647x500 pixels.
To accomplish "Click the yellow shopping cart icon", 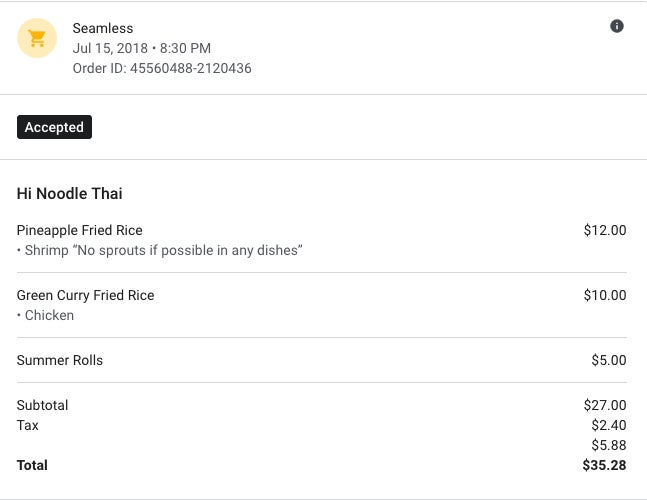I will (37, 39).
